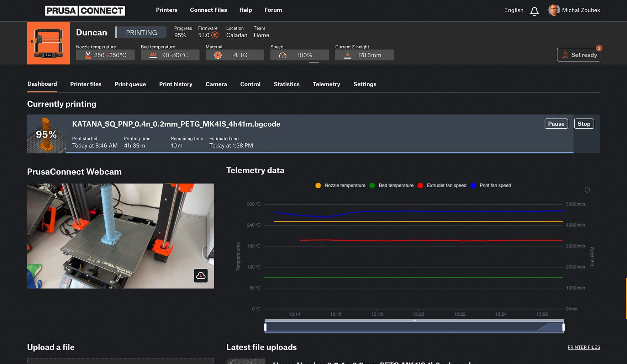
Task: Click the PrusaConnect webcam image
Action: (120, 236)
